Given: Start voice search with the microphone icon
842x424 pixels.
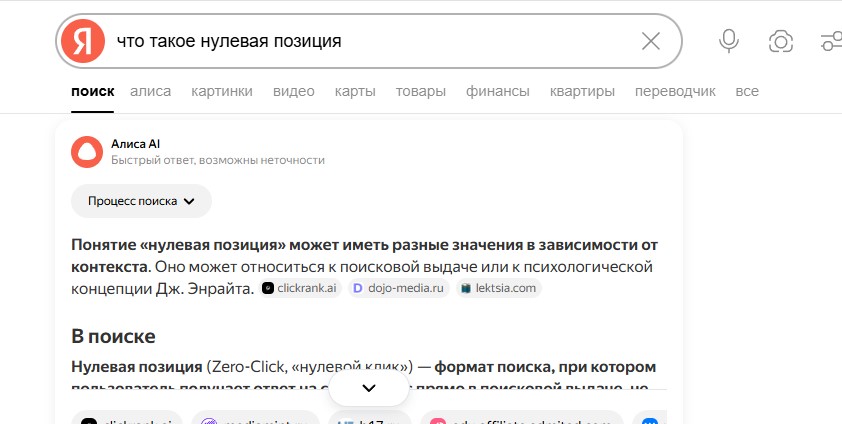Looking at the screenshot, I should click(x=729, y=41).
